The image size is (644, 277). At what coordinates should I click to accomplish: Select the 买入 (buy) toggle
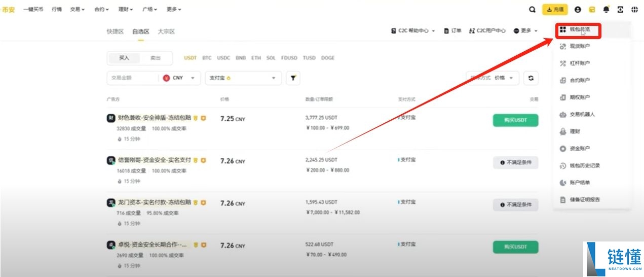(124, 58)
